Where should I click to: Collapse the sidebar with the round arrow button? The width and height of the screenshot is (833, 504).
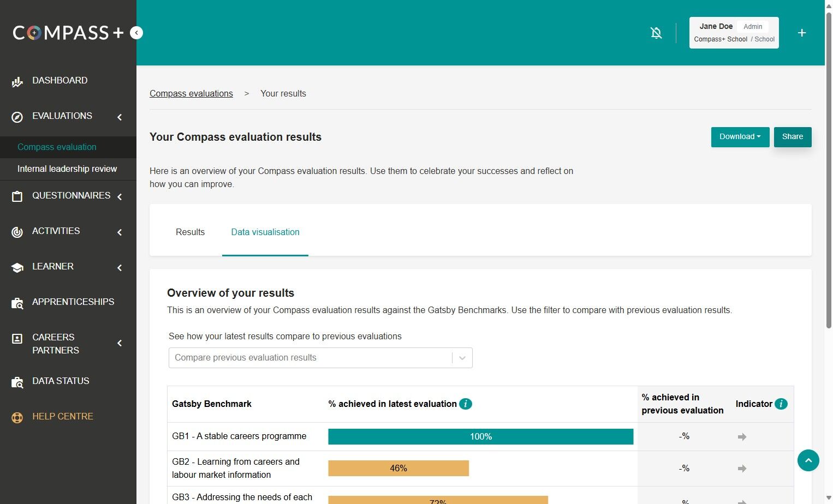136,33
